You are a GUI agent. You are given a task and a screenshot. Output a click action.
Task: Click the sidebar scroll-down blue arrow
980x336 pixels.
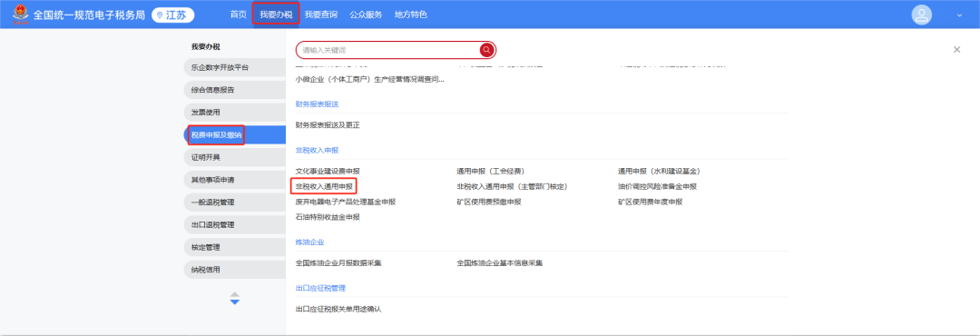235,302
